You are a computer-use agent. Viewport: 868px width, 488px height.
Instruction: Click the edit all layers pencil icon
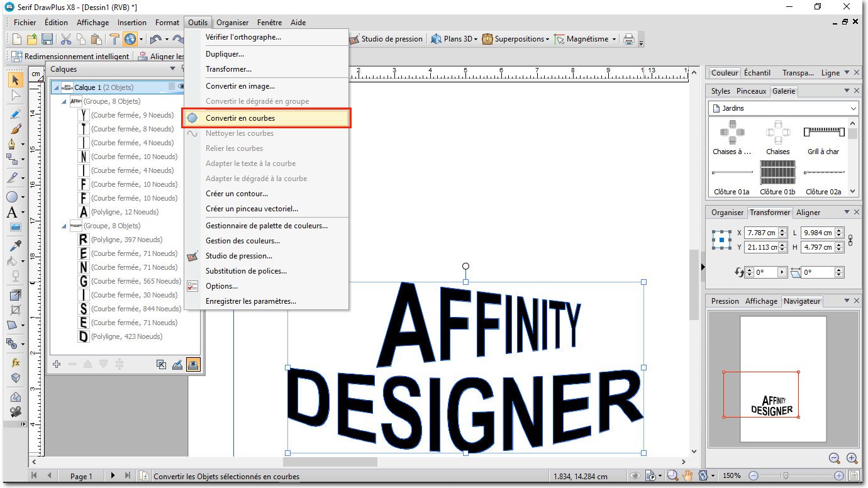point(177,364)
